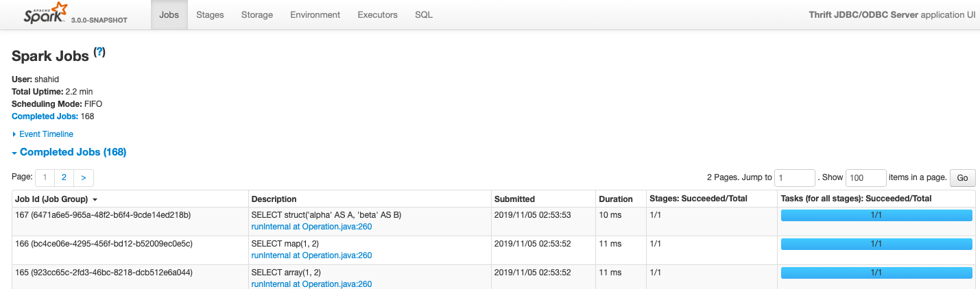Click the SELECT struct('alpha' AS A...) description
Viewport: 980px width, 289px height.
coord(326,215)
